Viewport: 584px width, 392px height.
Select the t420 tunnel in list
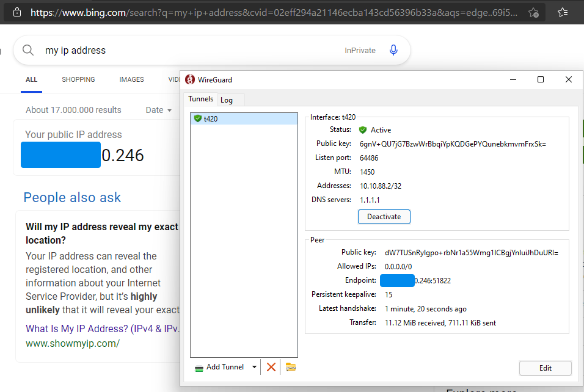(x=244, y=118)
